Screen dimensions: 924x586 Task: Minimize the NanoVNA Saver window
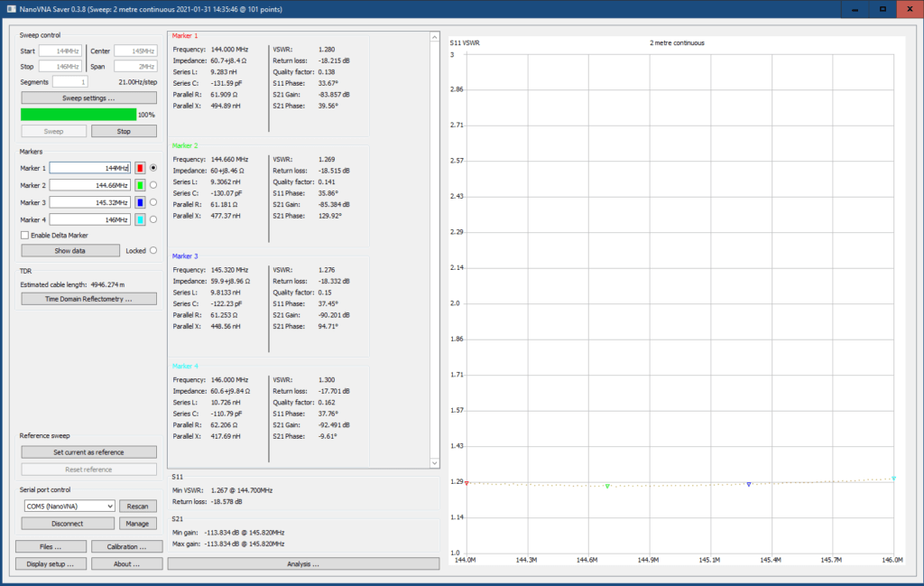(855, 9)
